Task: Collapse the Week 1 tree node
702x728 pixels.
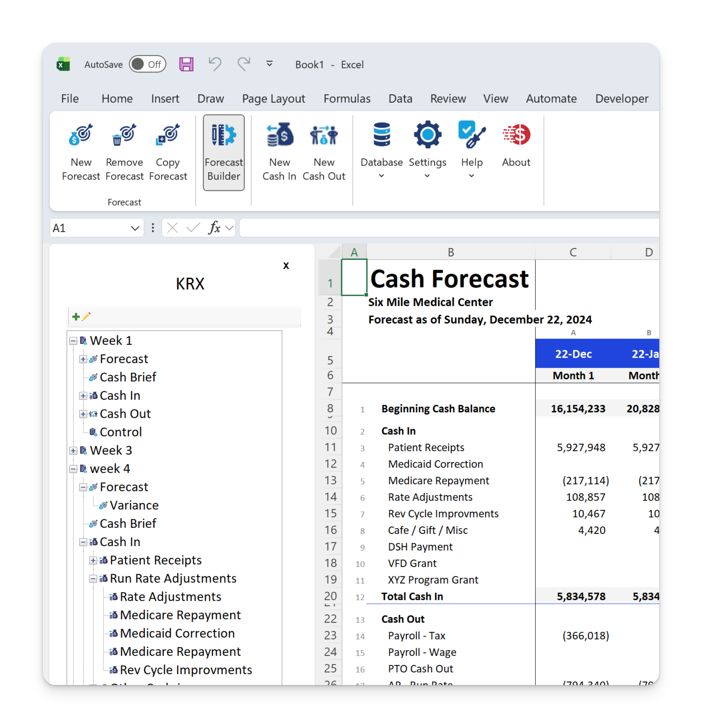Action: click(73, 341)
